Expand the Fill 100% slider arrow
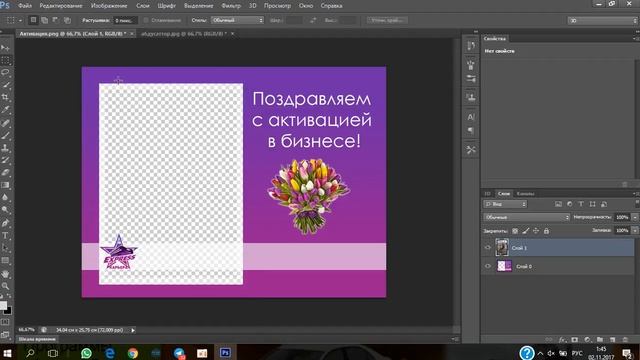Viewport: 640px width, 360px height. 635,231
